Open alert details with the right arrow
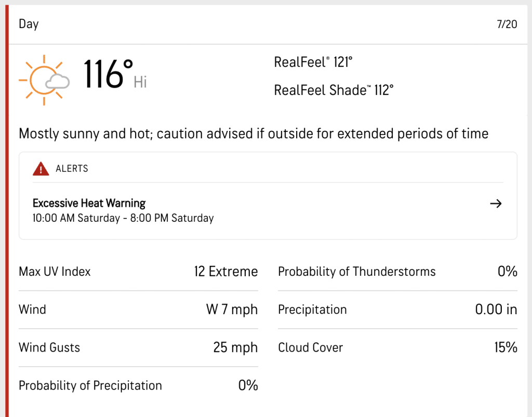Screen dimensions: 532x417 [x=496, y=204]
